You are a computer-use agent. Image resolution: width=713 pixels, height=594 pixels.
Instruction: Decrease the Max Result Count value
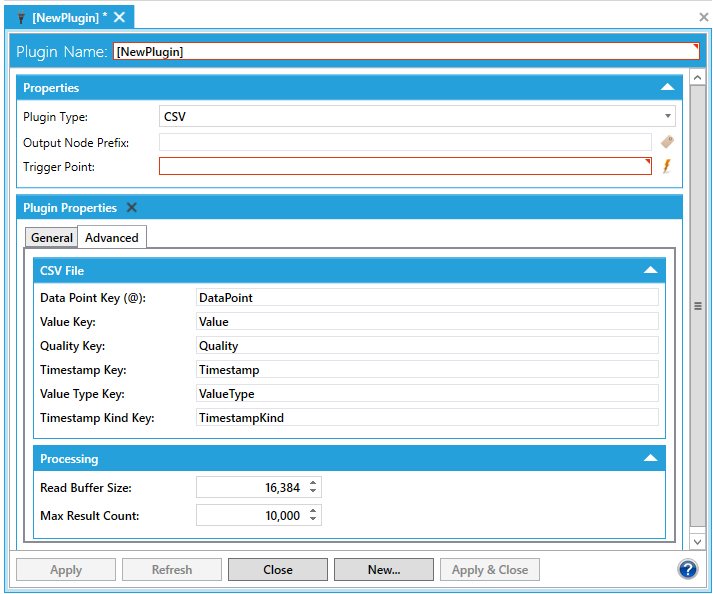[x=314, y=520]
